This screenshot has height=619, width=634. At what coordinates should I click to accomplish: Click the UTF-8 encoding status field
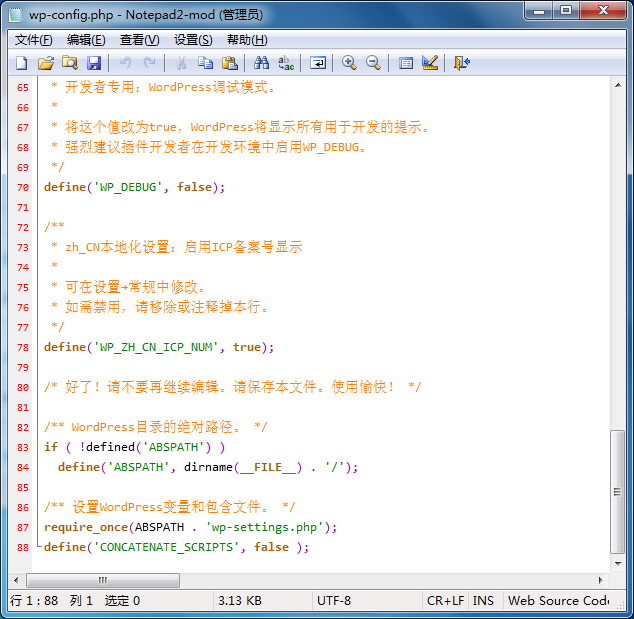(x=367, y=600)
